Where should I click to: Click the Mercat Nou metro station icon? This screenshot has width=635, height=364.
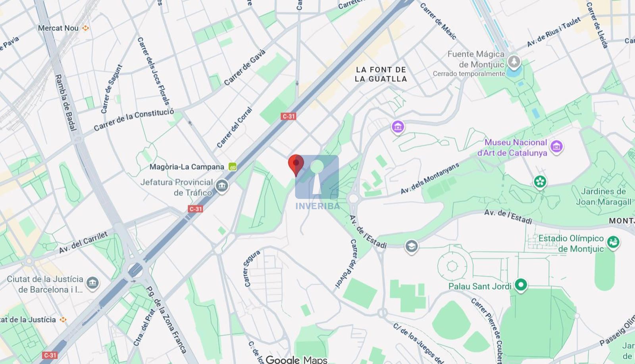(x=85, y=28)
